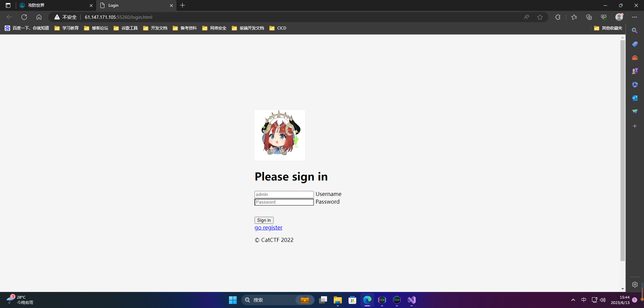The width and height of the screenshot is (644, 308).
Task: Expand the 谷歌工具 bookmarks folder
Action: [x=126, y=28]
